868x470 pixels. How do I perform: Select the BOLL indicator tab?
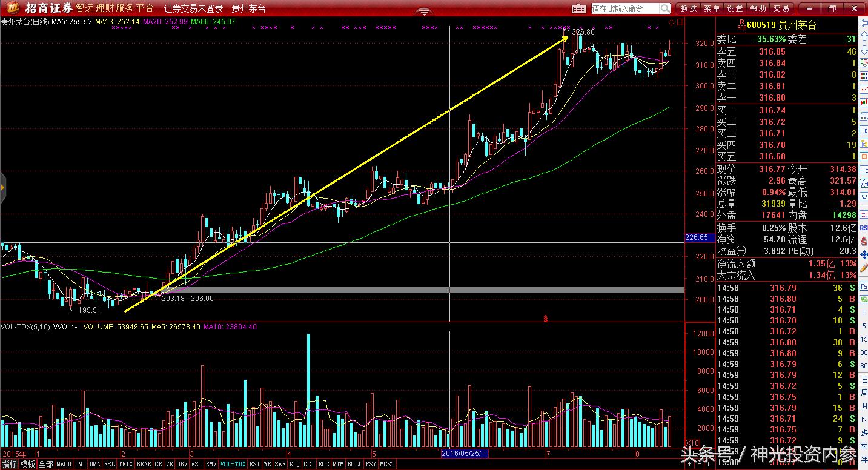tap(354, 464)
